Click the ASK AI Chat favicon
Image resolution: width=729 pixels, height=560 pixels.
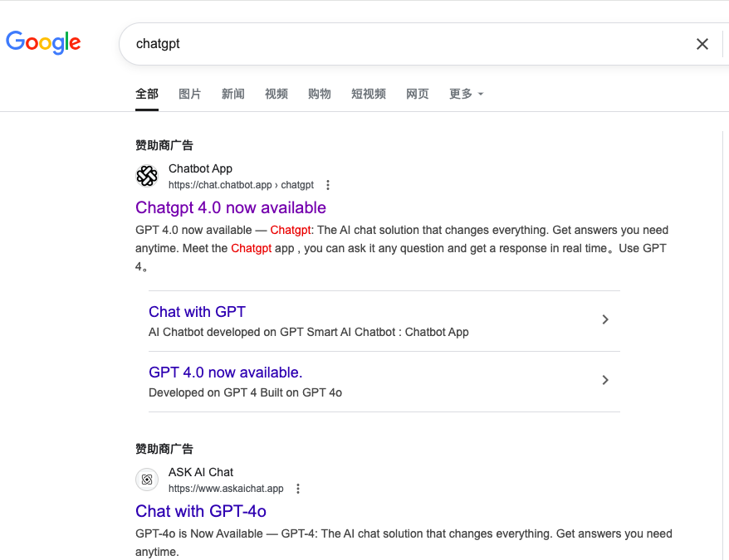coord(147,480)
